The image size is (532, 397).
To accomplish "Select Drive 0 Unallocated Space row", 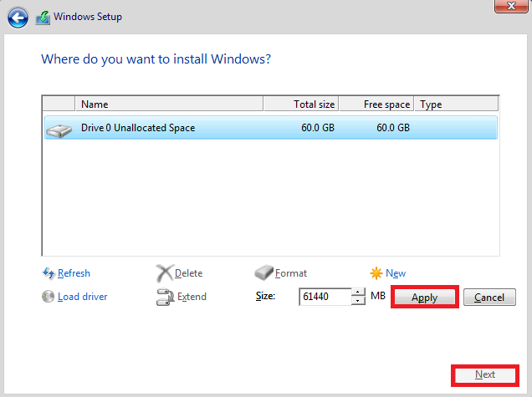I will (271, 128).
